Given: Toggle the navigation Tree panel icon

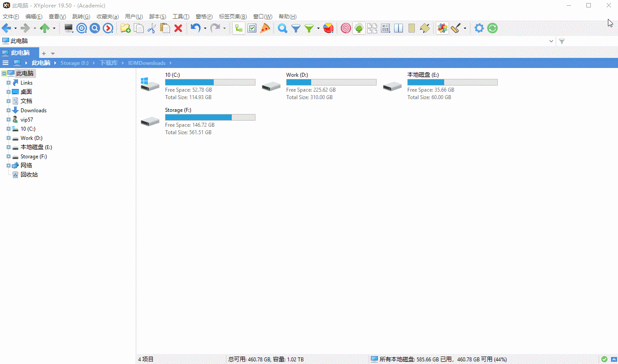Looking at the screenshot, I should click(359, 29).
